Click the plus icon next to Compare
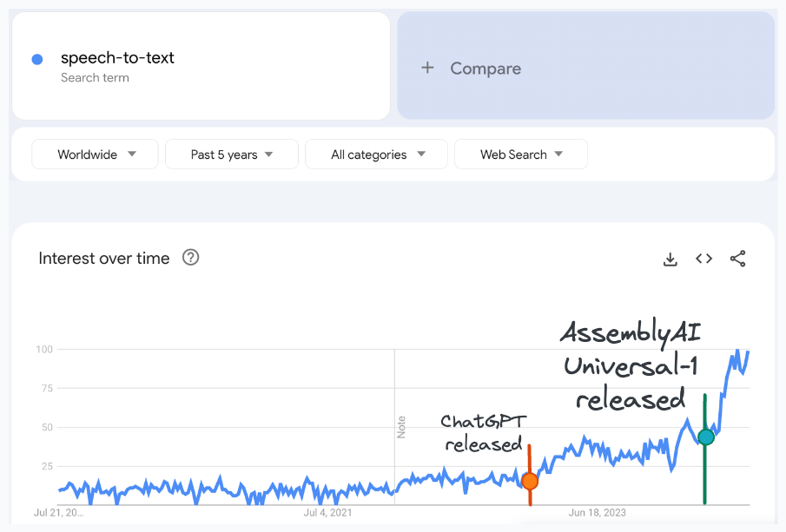 (426, 68)
